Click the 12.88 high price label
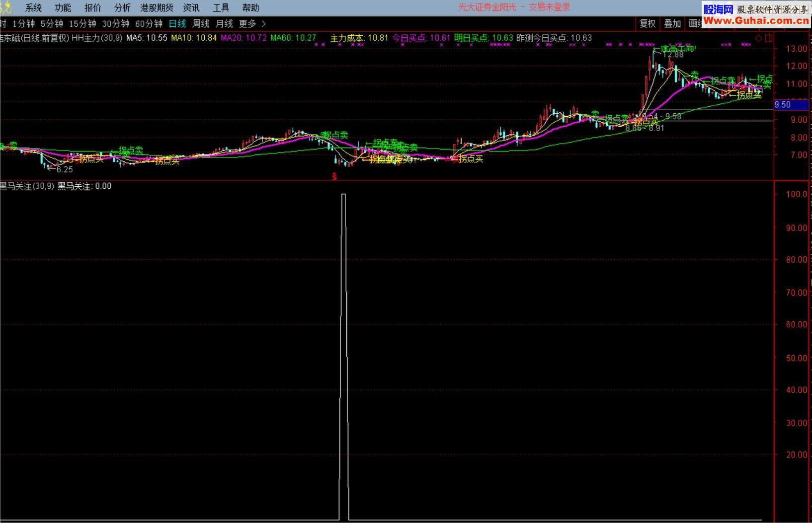Screen dimensions: 812x523 pyautogui.click(x=673, y=55)
